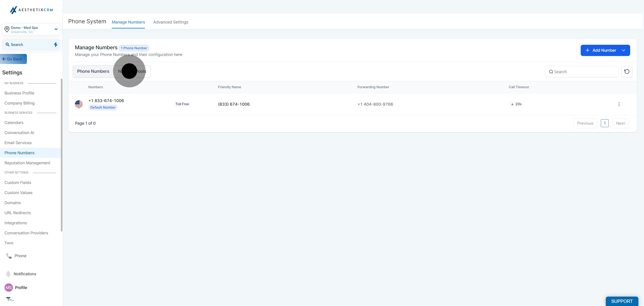Open the Notifications bell icon
The width and height of the screenshot is (644, 306).
8,274
